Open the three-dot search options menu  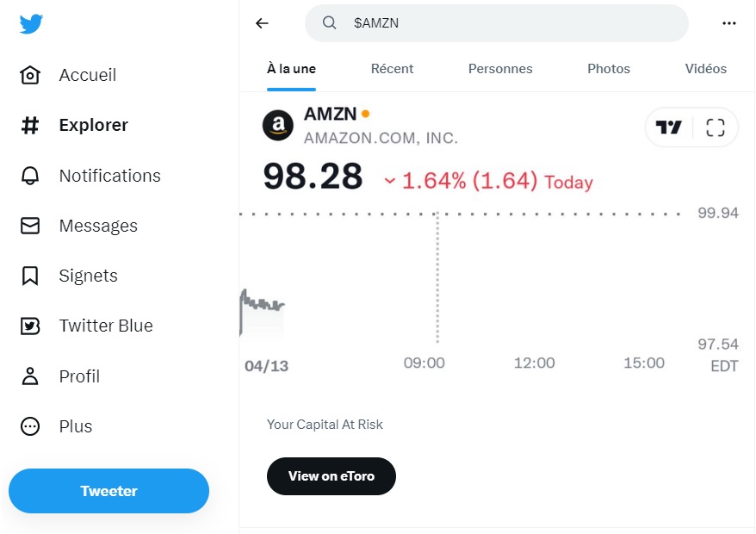(x=729, y=23)
